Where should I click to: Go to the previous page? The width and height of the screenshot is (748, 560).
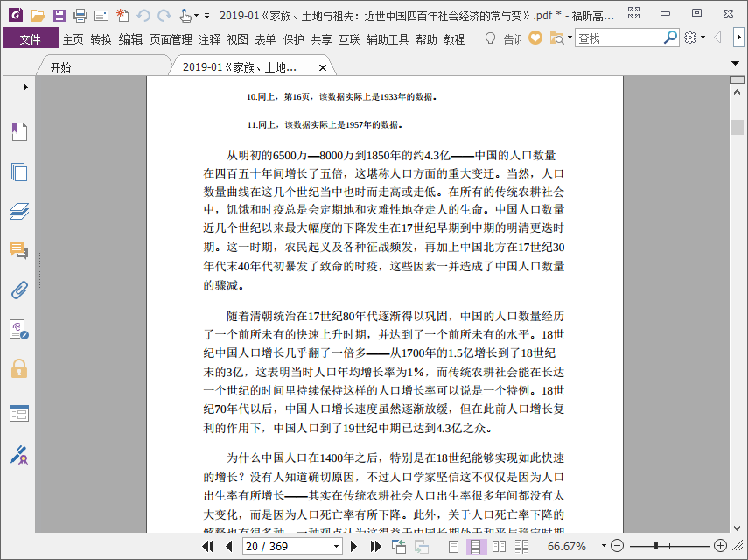[229, 546]
